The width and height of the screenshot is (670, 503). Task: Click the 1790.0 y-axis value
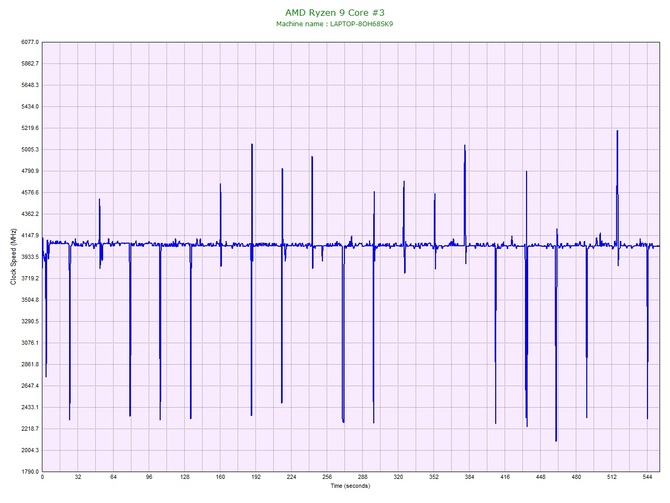tap(30, 472)
